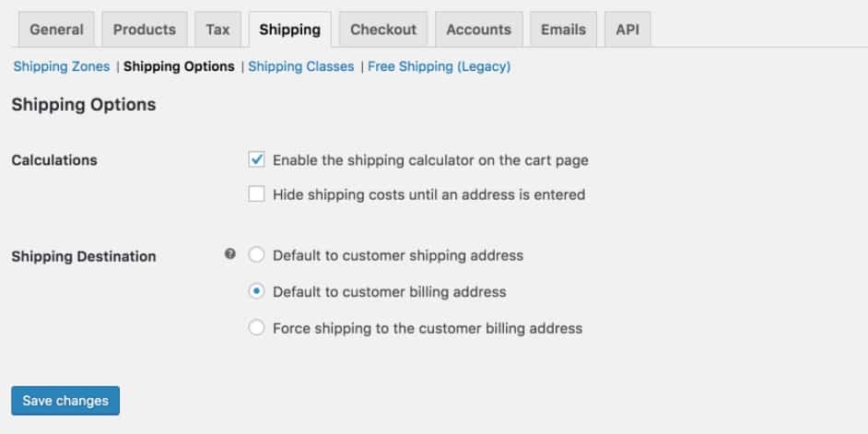
Task: Choose Force shipping to customer billing address
Action: coord(256,328)
